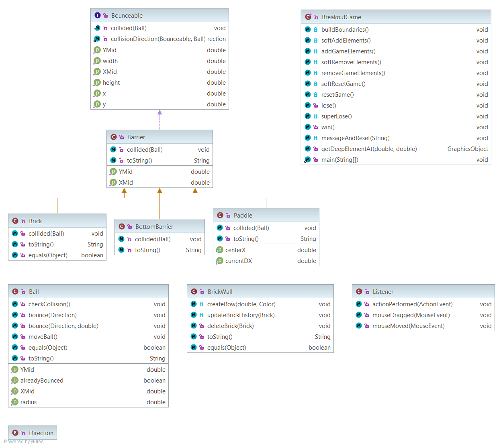Click the class icon next to BreakoutGame
Viewport: 503px width, 448px height.
[308, 17]
